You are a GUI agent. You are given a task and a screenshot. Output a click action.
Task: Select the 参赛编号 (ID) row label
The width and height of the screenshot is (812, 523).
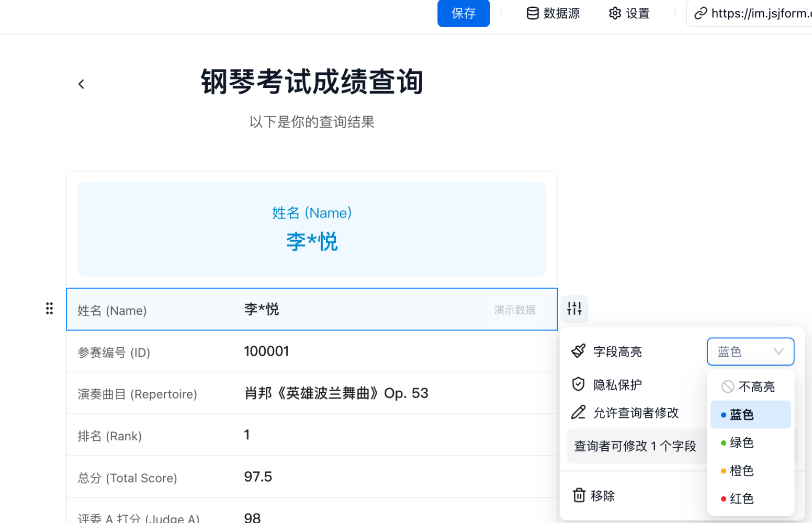coord(114,353)
